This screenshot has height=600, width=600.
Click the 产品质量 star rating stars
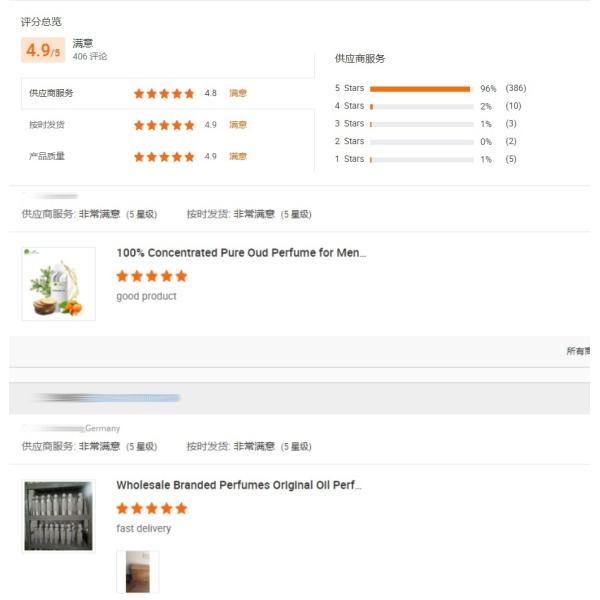(164, 157)
